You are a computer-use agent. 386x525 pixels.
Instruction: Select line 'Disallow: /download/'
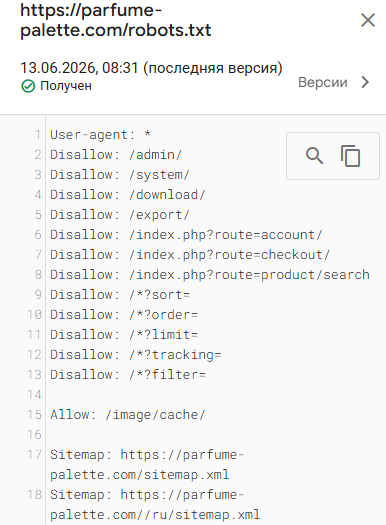click(128, 195)
